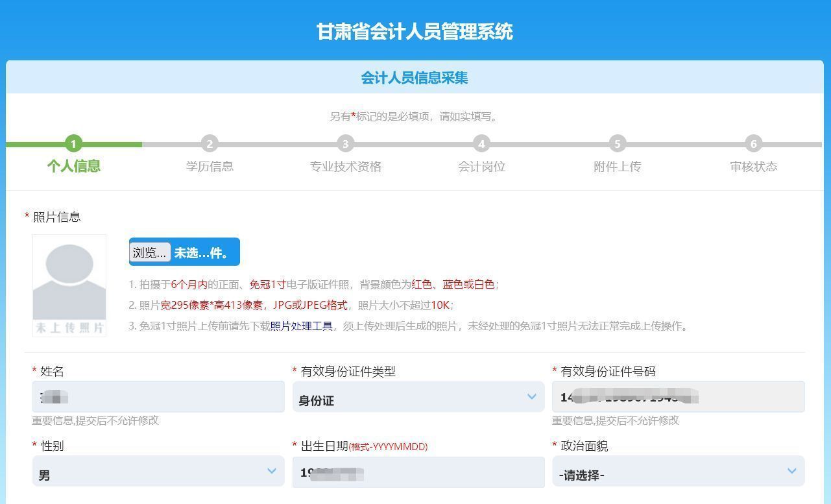The height and width of the screenshot is (504, 831).
Task: Select step circle 4 for 会计岗位
Action: (481, 144)
